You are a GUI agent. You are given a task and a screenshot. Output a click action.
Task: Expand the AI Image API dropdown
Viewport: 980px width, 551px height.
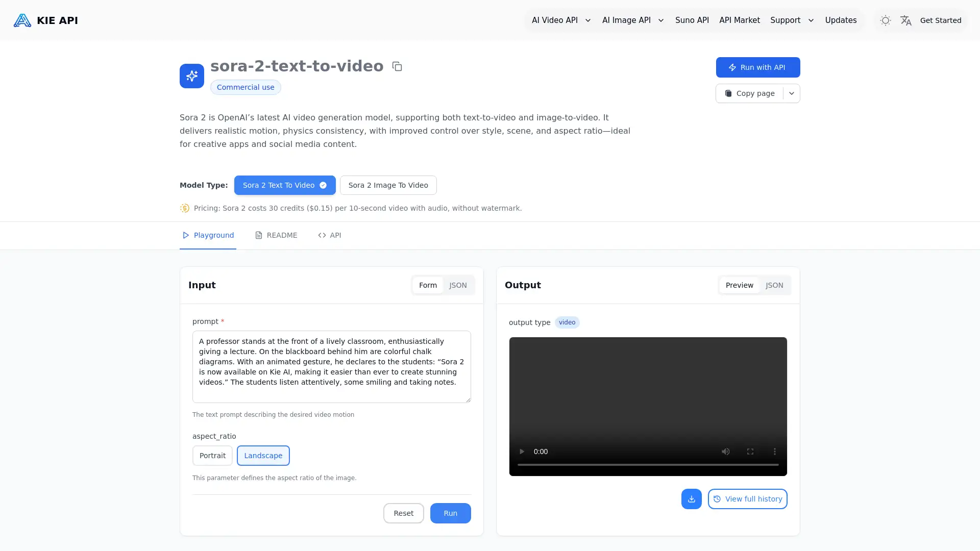(633, 20)
